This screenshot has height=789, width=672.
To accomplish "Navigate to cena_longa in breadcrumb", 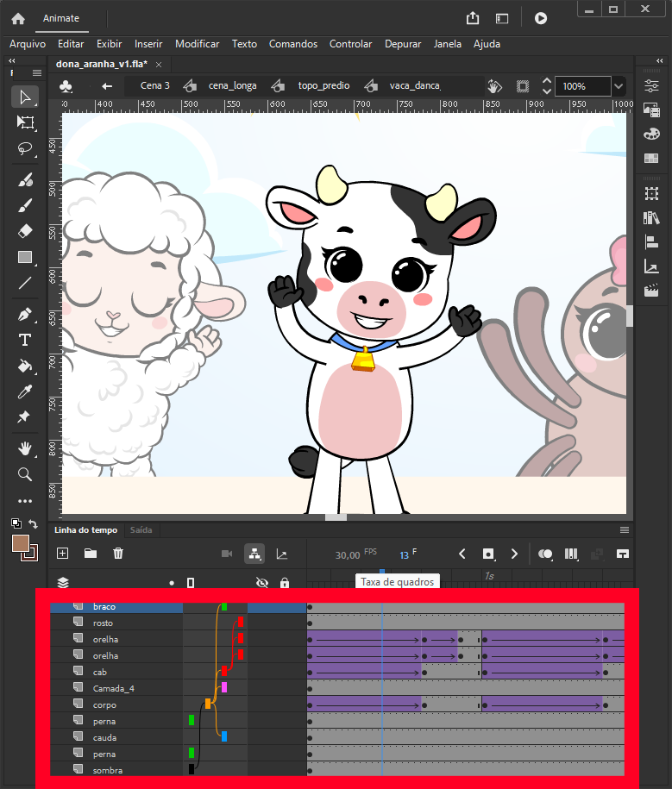I will [232, 85].
